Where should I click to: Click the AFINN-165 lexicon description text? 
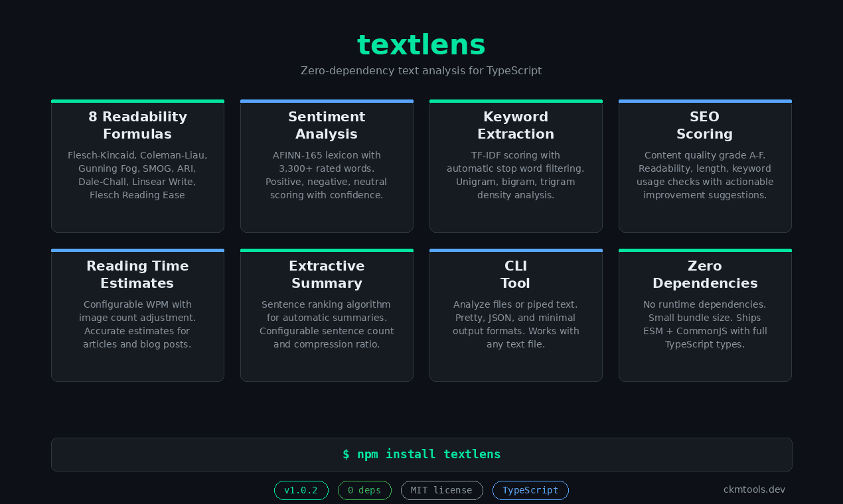tap(327, 175)
